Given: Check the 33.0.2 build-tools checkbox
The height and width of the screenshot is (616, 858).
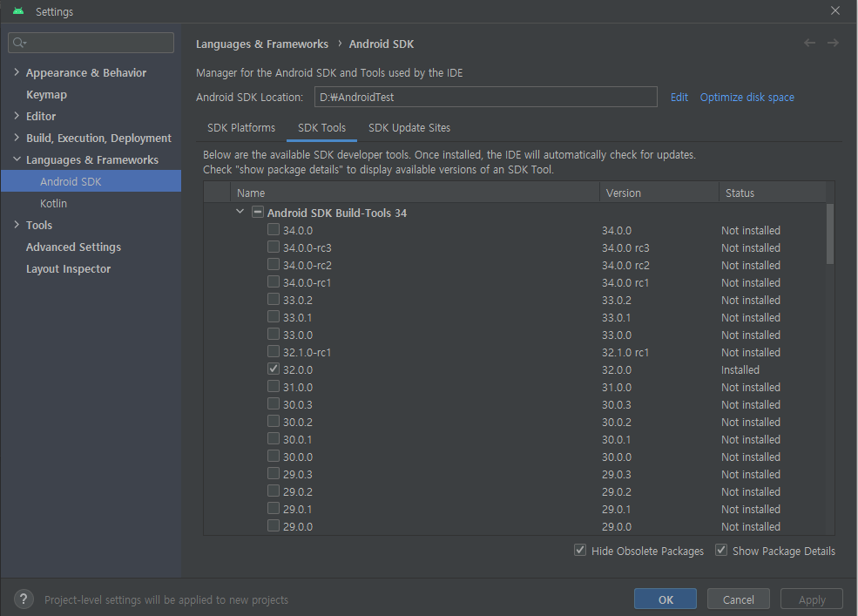Looking at the screenshot, I should point(273,299).
